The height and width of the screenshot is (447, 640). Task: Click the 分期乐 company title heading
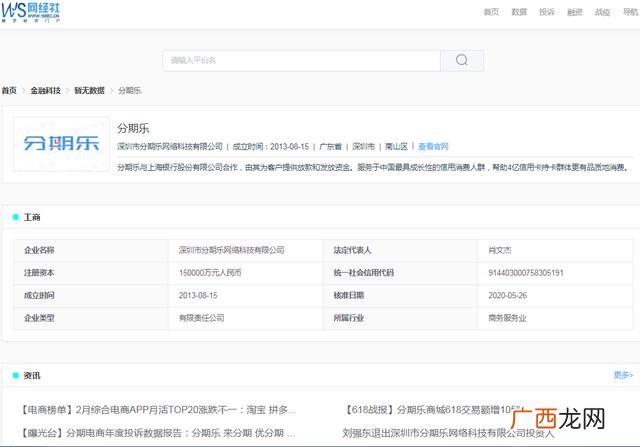(x=133, y=129)
